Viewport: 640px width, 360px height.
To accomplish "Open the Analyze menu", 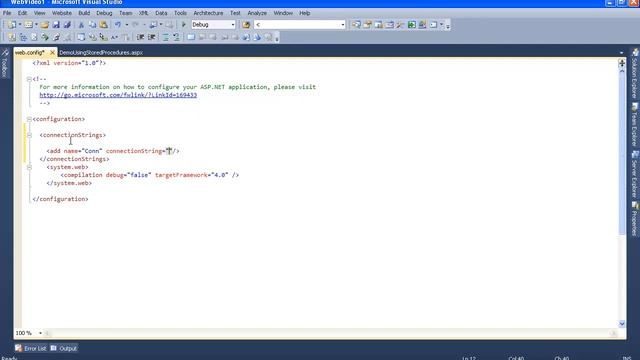I will [257, 13].
